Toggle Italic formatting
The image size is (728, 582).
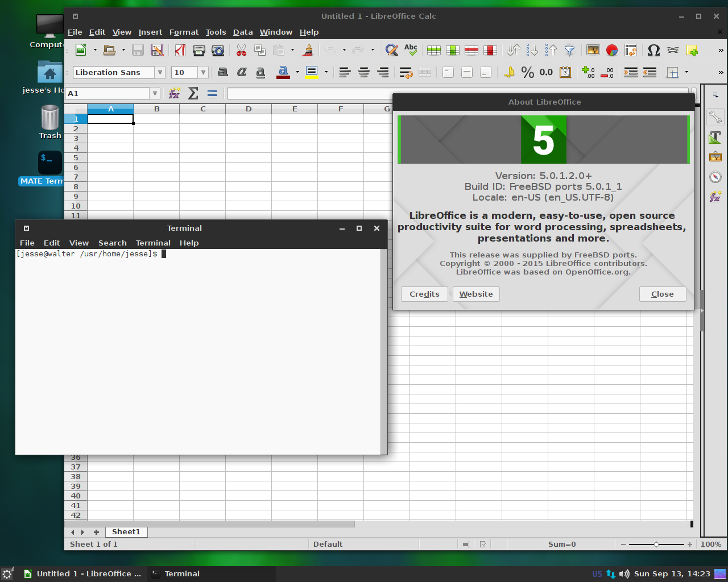click(x=242, y=72)
